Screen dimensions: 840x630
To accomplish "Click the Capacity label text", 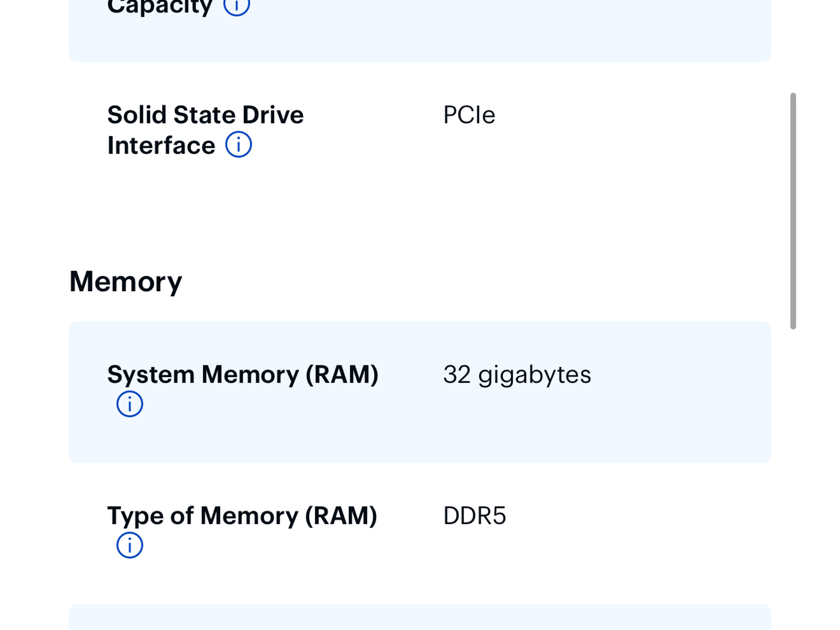I will 160,7.
